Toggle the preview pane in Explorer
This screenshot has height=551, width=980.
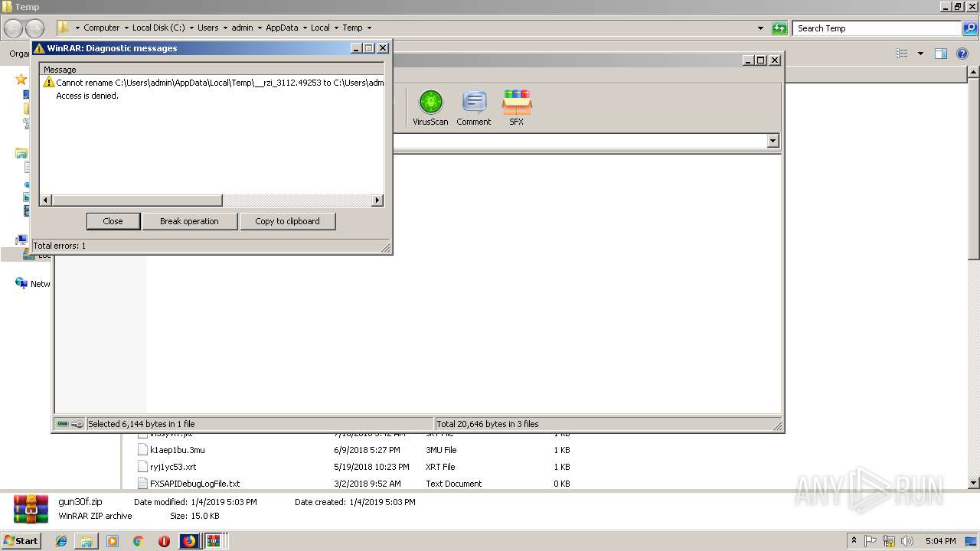[941, 54]
